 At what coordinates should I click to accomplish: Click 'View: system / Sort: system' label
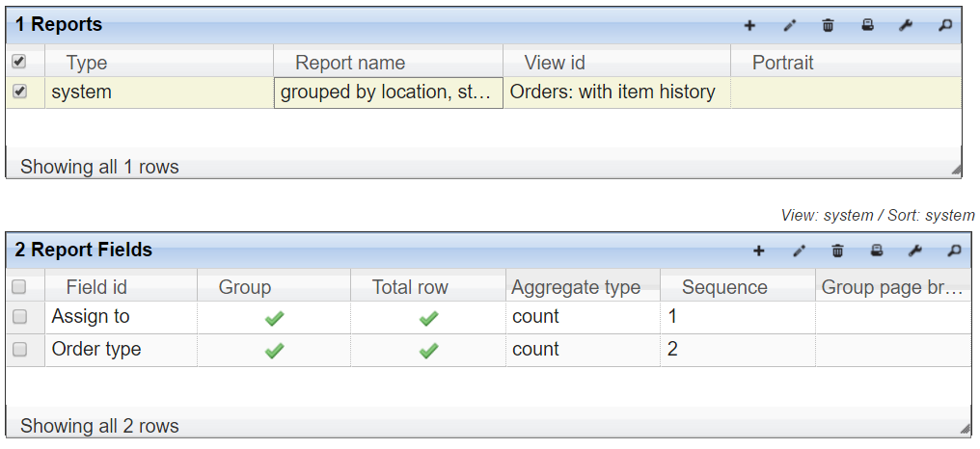[878, 216]
